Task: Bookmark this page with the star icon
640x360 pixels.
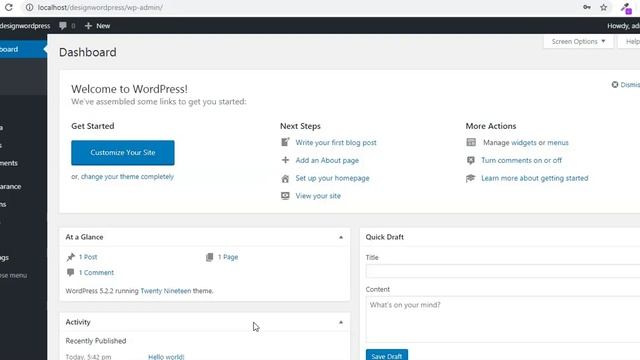Action: pos(603,7)
